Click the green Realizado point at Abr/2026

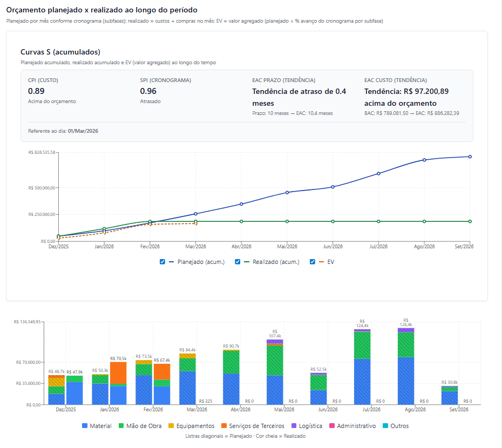pyautogui.click(x=241, y=221)
